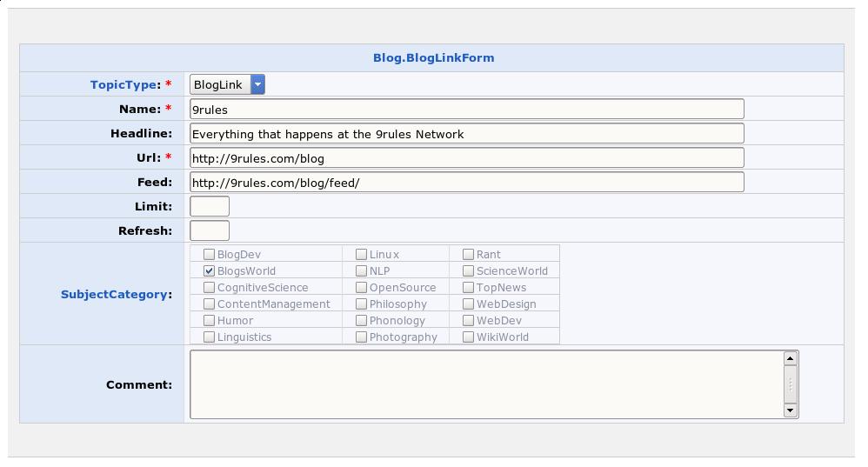The height and width of the screenshot is (467, 868).
Task: Mark the WikiWorld checkbox
Action: pyautogui.click(x=468, y=337)
